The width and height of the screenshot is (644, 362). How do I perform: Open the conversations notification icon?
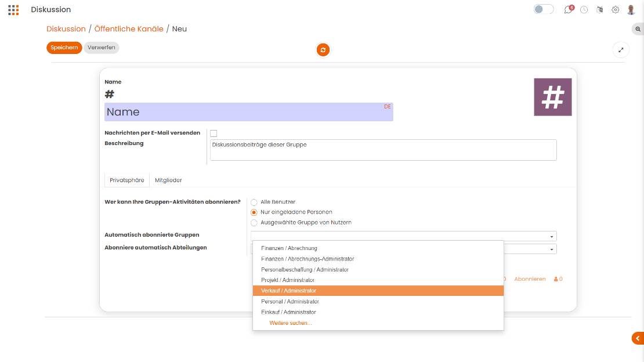569,9
